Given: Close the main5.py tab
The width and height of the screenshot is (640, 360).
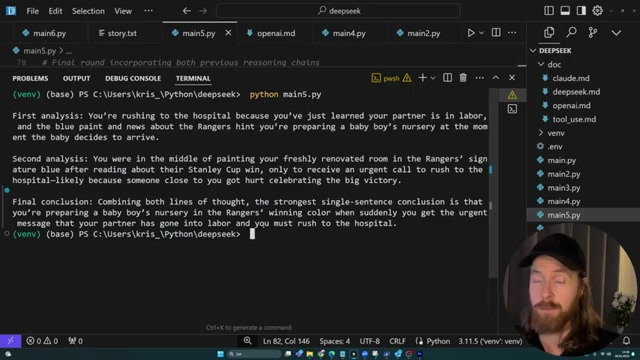Looking at the screenshot, I should pyautogui.click(x=228, y=33).
